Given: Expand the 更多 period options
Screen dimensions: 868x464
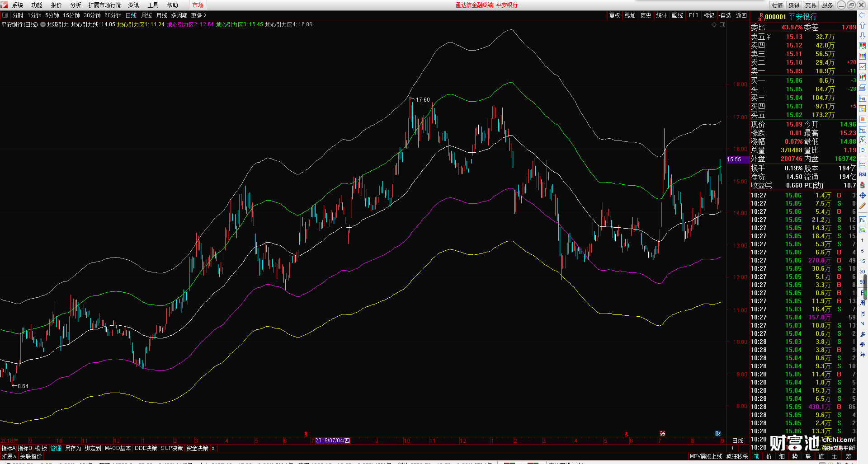Looking at the screenshot, I should [199, 15].
